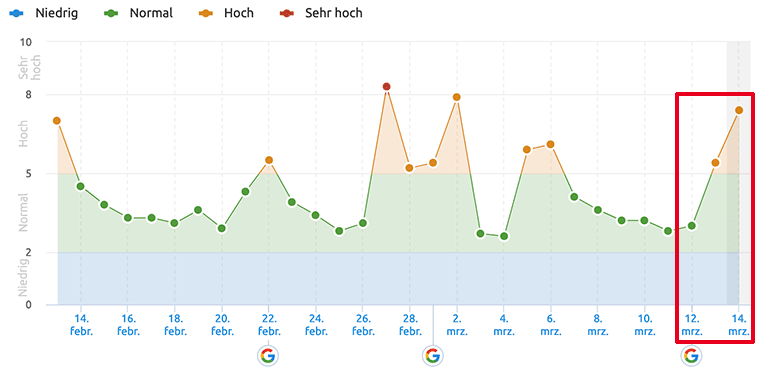Image resolution: width=760 pixels, height=375 pixels.
Task: Click the Google update icon below 12. mrz.
Action: pyautogui.click(x=691, y=356)
